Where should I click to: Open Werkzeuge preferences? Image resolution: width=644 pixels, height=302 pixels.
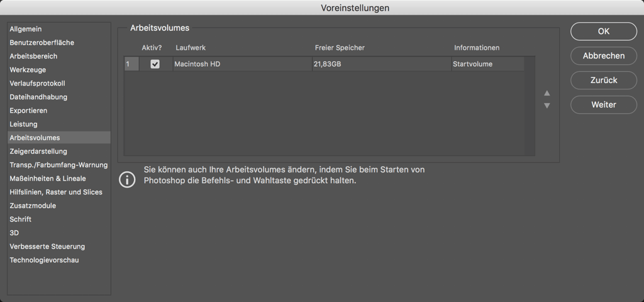point(59,70)
